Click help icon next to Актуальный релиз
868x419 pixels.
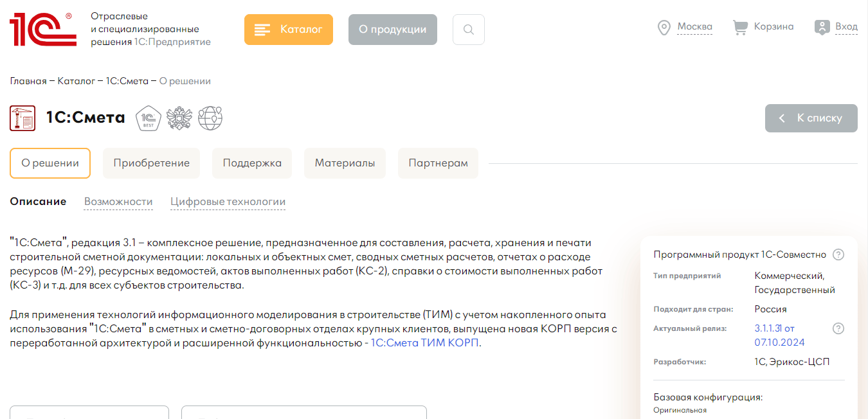[838, 328]
